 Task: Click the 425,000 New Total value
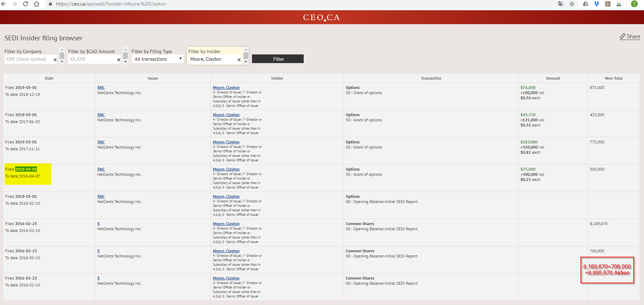pyautogui.click(x=597, y=115)
